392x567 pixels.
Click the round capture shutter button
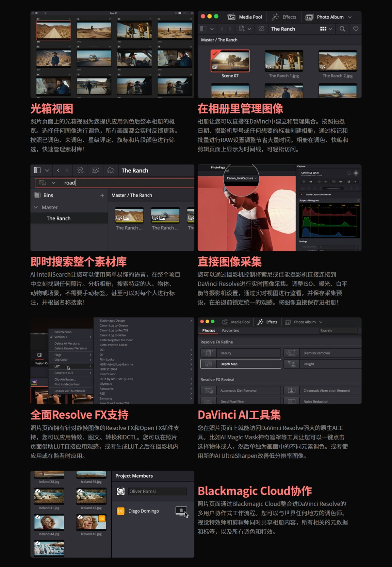pos(356,173)
